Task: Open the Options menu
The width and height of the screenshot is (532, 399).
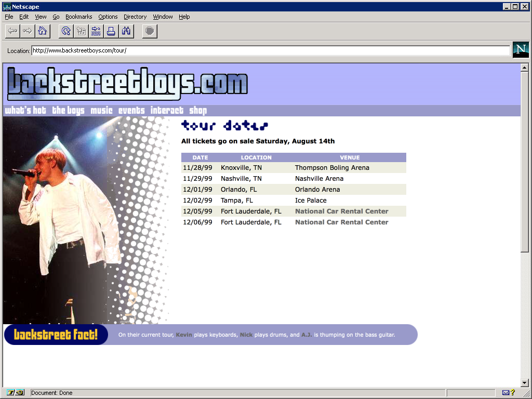Action: point(108,17)
